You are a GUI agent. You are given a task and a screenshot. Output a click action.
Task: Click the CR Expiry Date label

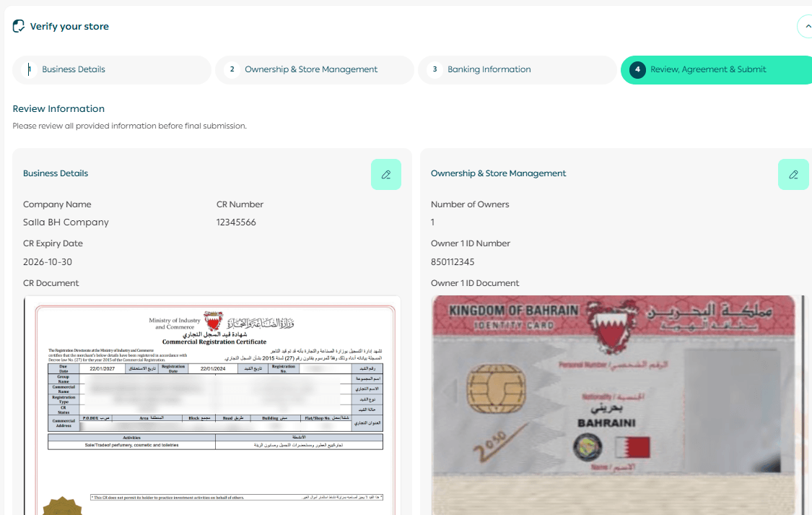coord(53,243)
